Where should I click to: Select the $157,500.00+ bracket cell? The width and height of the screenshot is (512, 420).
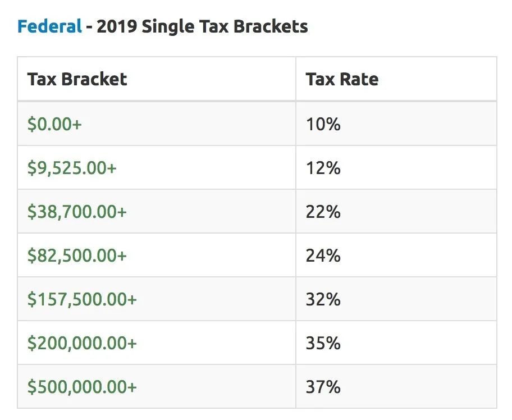(x=82, y=299)
